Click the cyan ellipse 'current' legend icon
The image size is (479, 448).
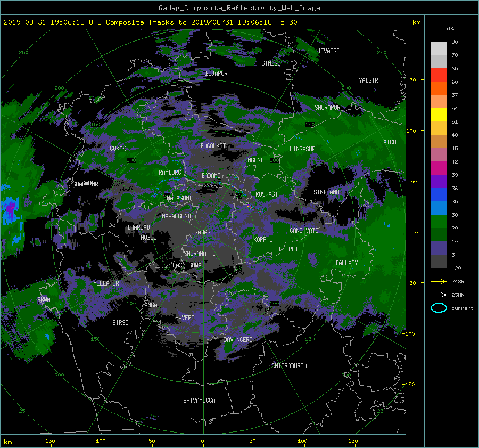pos(439,308)
